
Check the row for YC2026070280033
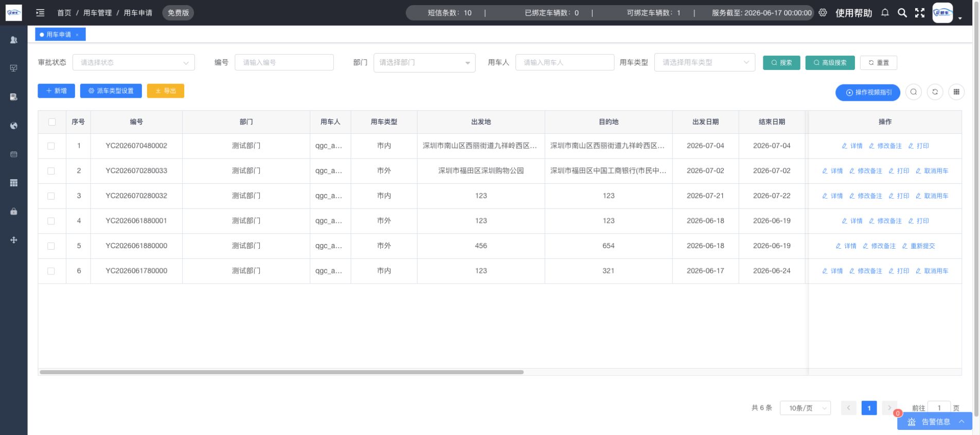(51, 171)
